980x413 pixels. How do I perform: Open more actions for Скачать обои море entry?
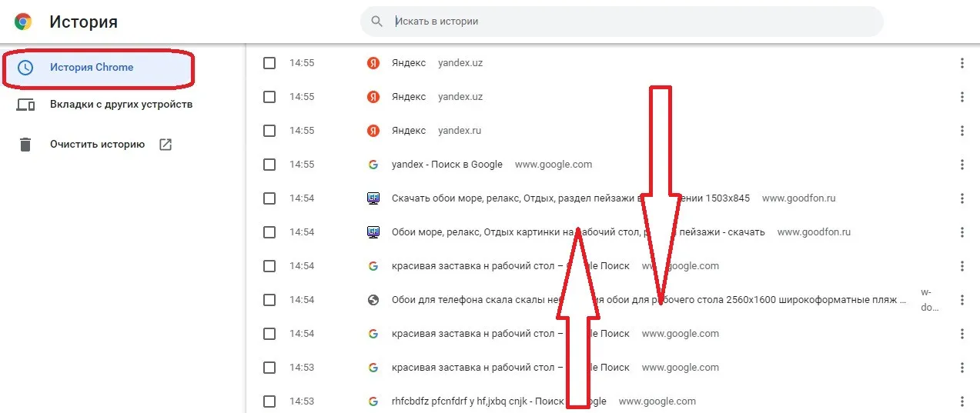tap(962, 198)
